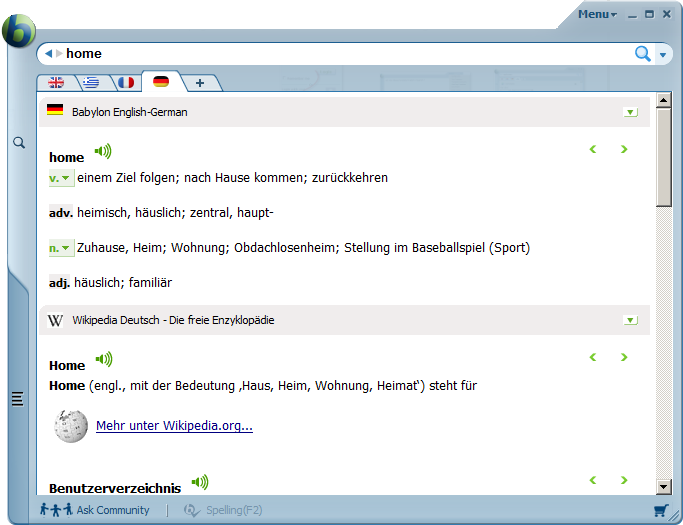Switch to the Greek flag tab

[91, 82]
